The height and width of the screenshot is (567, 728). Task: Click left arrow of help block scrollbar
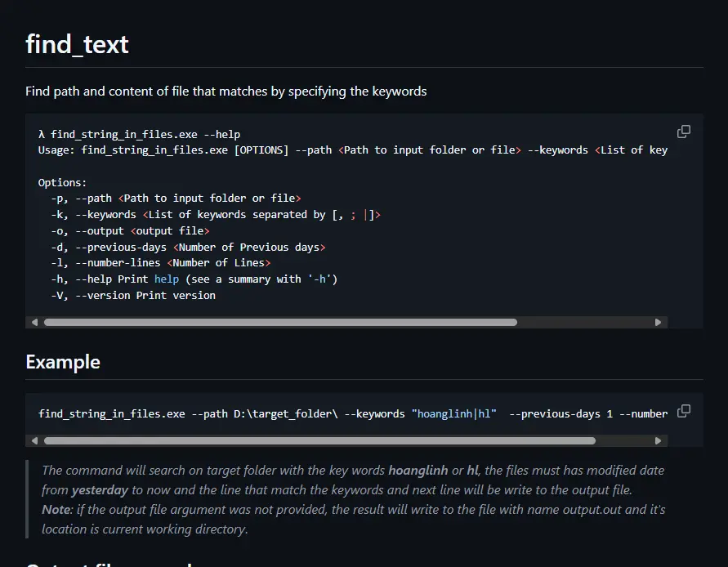[34, 322]
